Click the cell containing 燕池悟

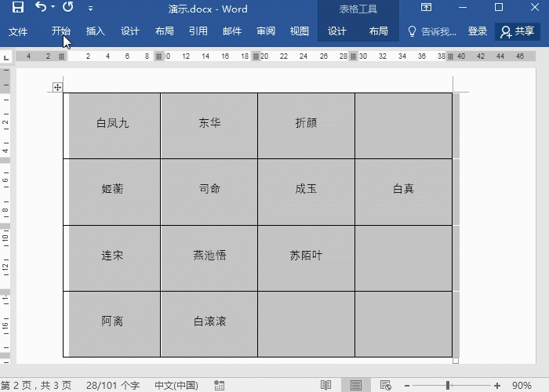click(x=209, y=258)
